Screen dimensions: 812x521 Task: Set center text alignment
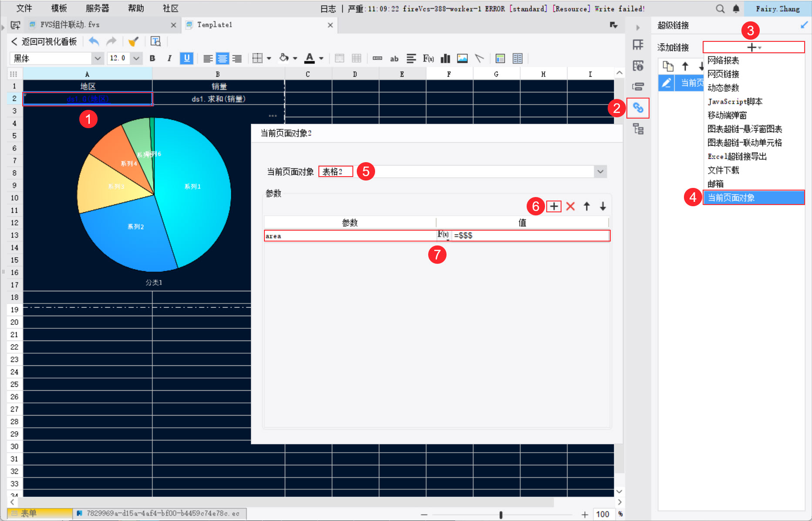coord(223,58)
